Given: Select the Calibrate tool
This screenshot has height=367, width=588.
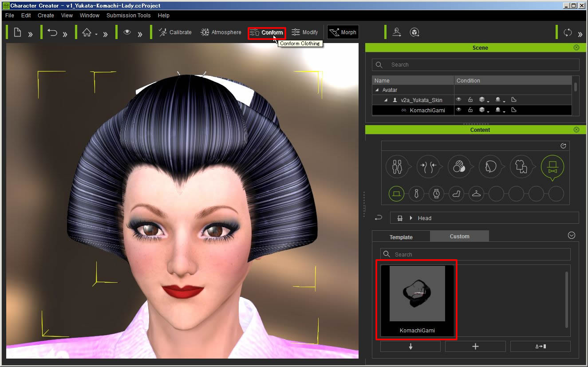Looking at the screenshot, I should point(175,32).
